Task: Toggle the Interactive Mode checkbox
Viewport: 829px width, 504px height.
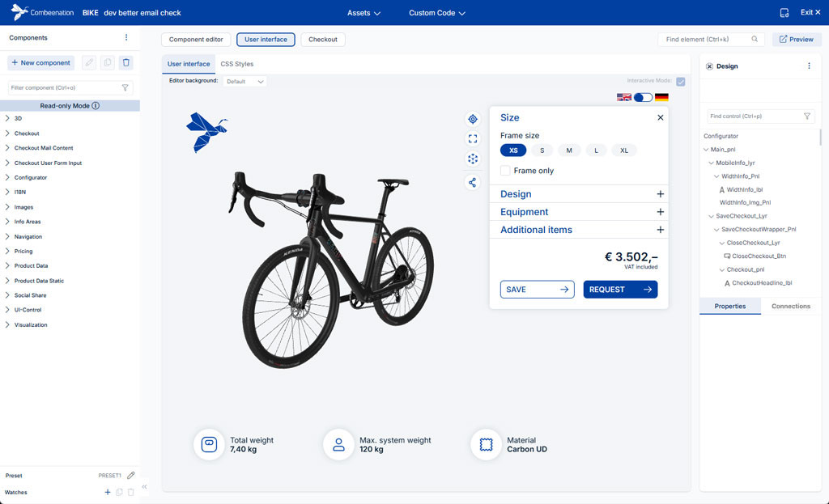Action: click(681, 80)
